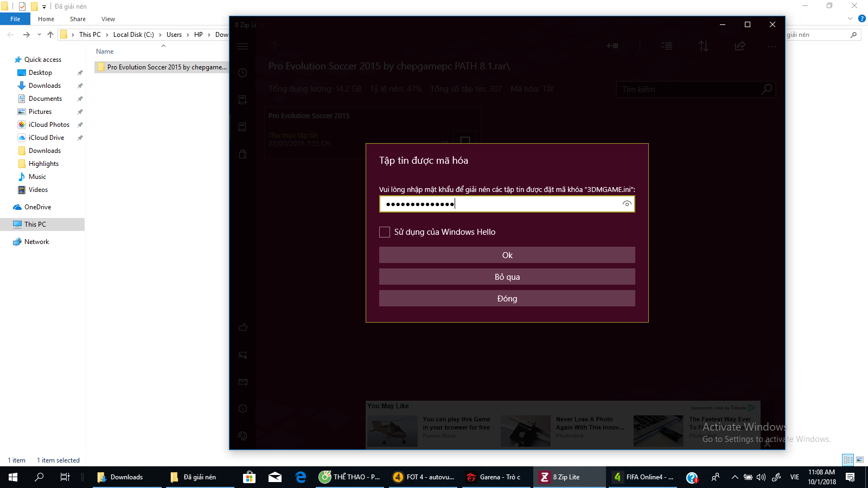The height and width of the screenshot is (488, 868).
Task: Open Microsoft Edge from the taskbar
Action: pos(301,477)
